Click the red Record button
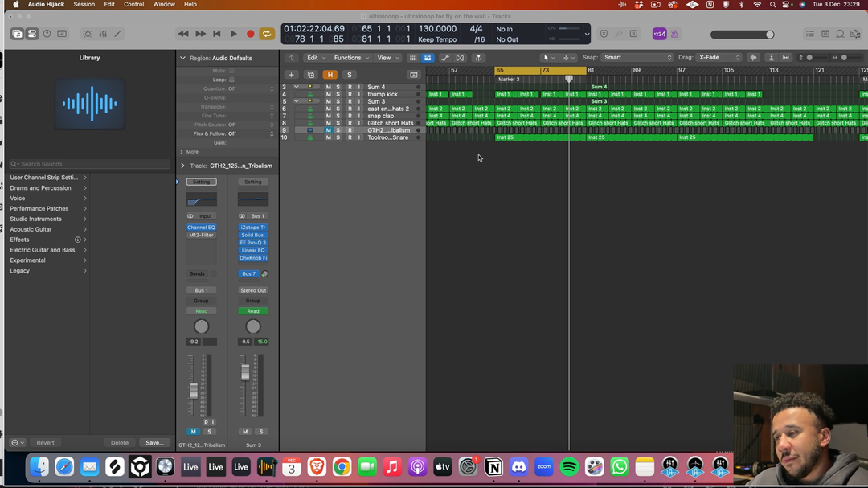The image size is (868, 488). pyautogui.click(x=250, y=34)
